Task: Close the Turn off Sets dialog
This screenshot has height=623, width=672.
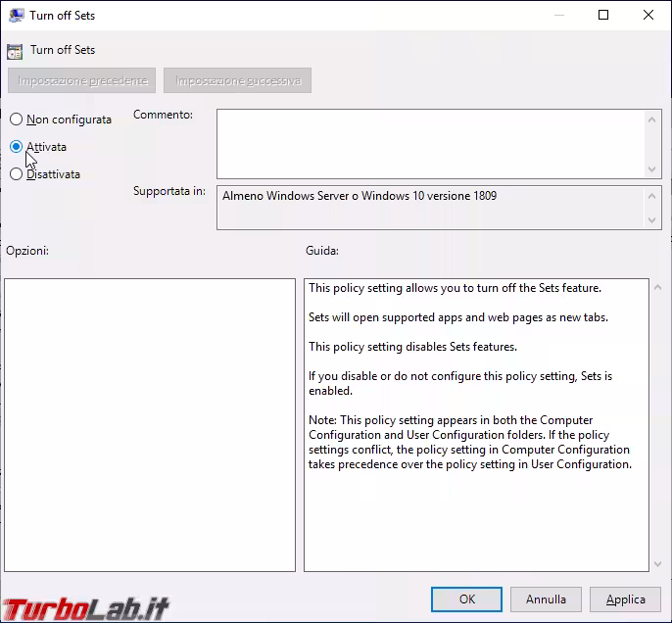Action: (x=648, y=15)
